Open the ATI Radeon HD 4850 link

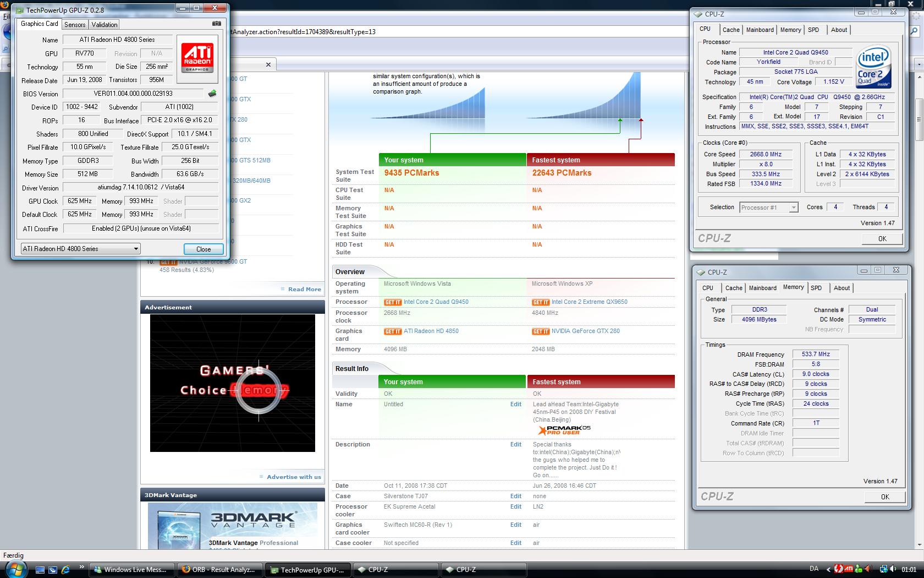(x=431, y=331)
